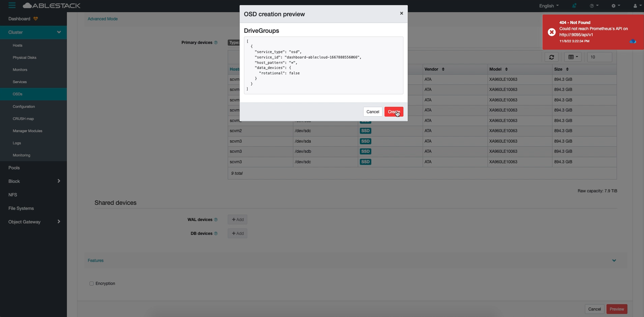Click the DB devices help icon
Screen dimensions: 644x317
pyautogui.click(x=216, y=234)
